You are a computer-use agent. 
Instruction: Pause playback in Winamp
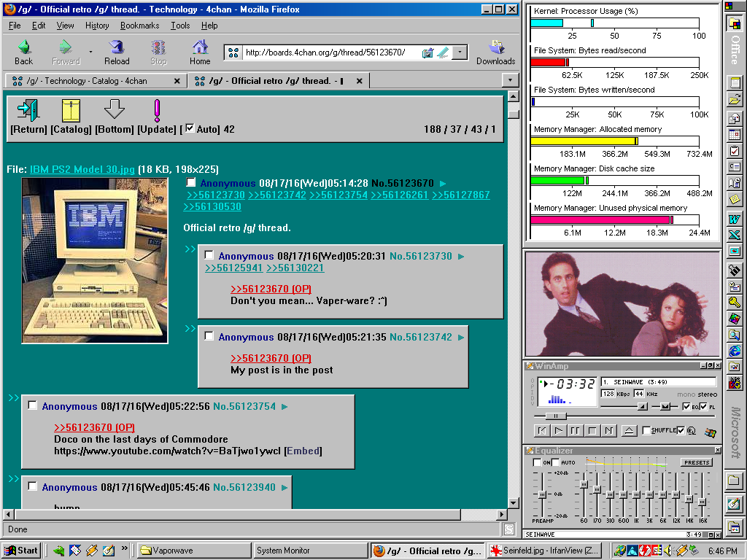coord(575,431)
